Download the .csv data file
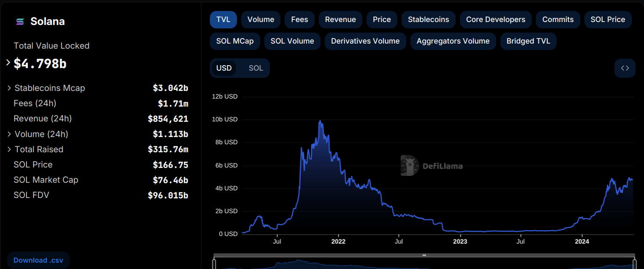Screen dimensions: 644x269 pyautogui.click(x=38, y=260)
